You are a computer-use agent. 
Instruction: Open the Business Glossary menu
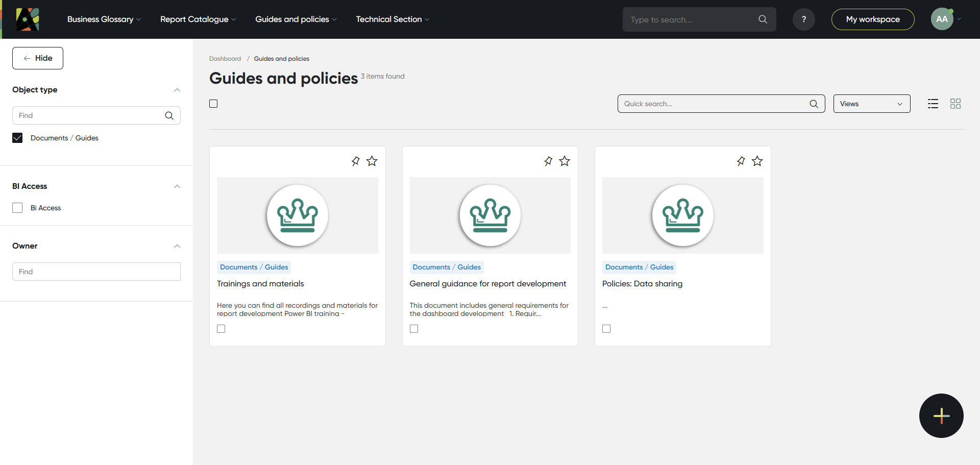104,19
